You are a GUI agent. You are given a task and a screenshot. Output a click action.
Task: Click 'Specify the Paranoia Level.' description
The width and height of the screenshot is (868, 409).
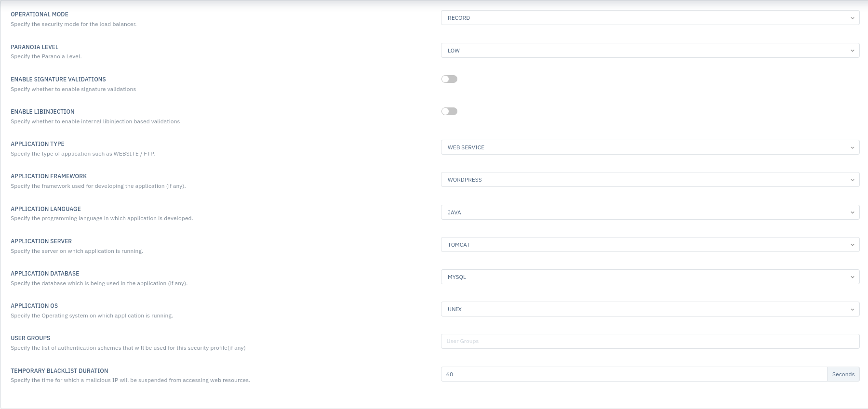[46, 56]
